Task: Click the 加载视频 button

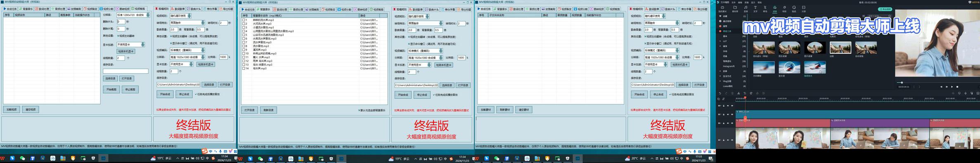Action: tap(12, 110)
